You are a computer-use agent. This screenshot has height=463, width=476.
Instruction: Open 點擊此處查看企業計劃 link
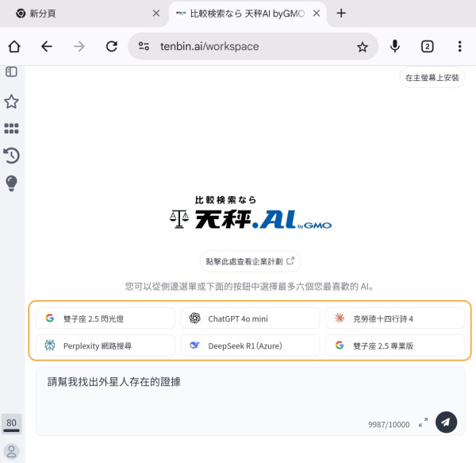pos(250,261)
